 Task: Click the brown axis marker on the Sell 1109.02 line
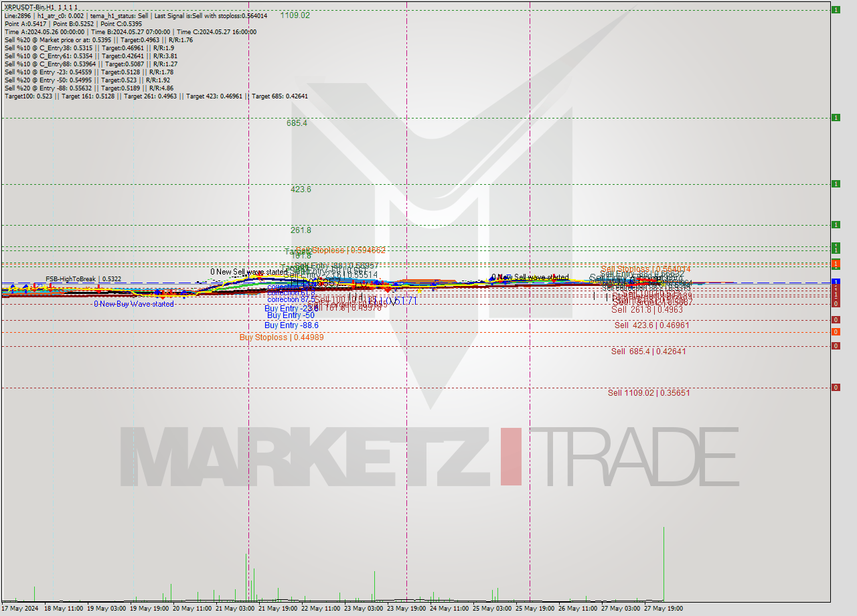point(836,388)
